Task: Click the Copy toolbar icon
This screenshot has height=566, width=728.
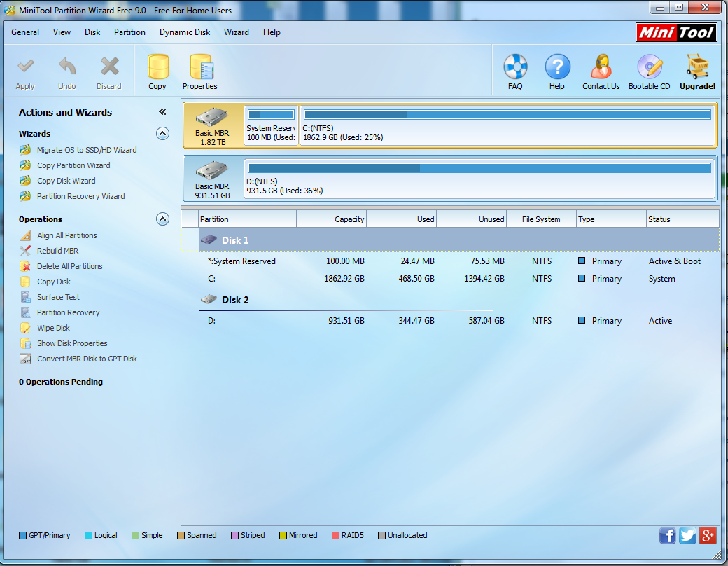Action: coord(157,67)
